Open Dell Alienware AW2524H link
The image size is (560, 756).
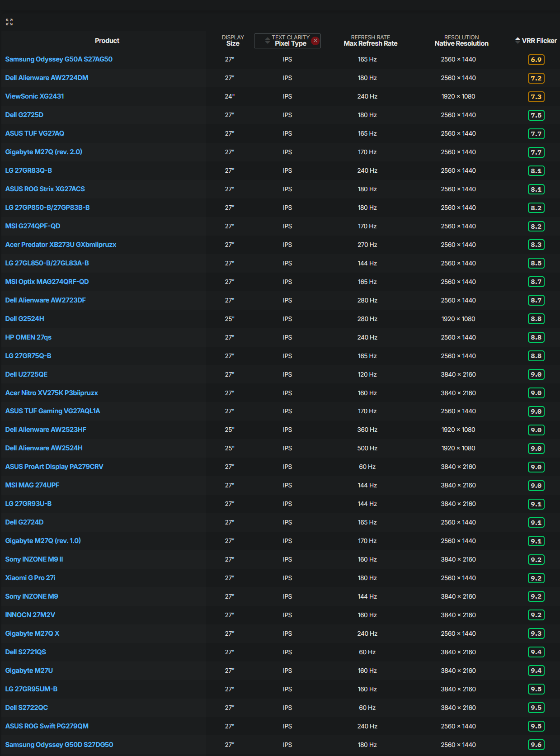coord(44,448)
